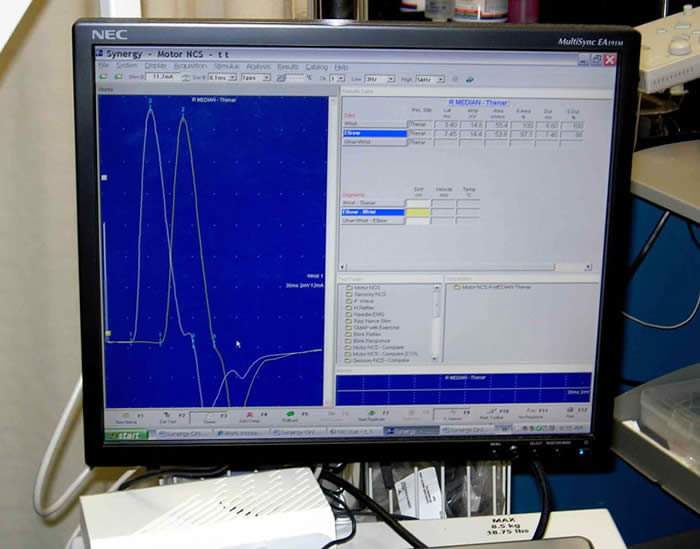The width and height of the screenshot is (700, 549).
Task: Open the stimulus duration 0.1ms dropdown
Action: pyautogui.click(x=222, y=77)
